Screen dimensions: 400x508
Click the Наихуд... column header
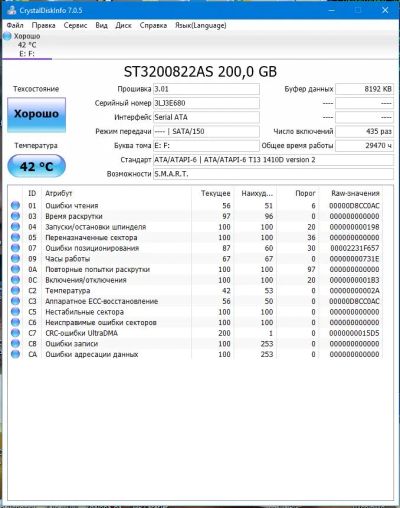click(x=257, y=193)
